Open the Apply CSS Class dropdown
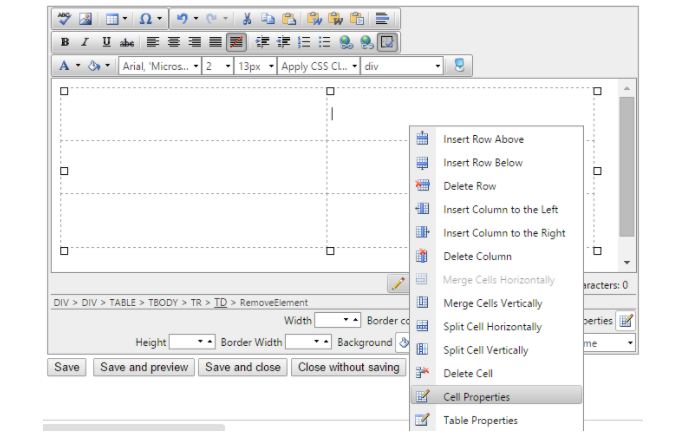 (x=318, y=66)
